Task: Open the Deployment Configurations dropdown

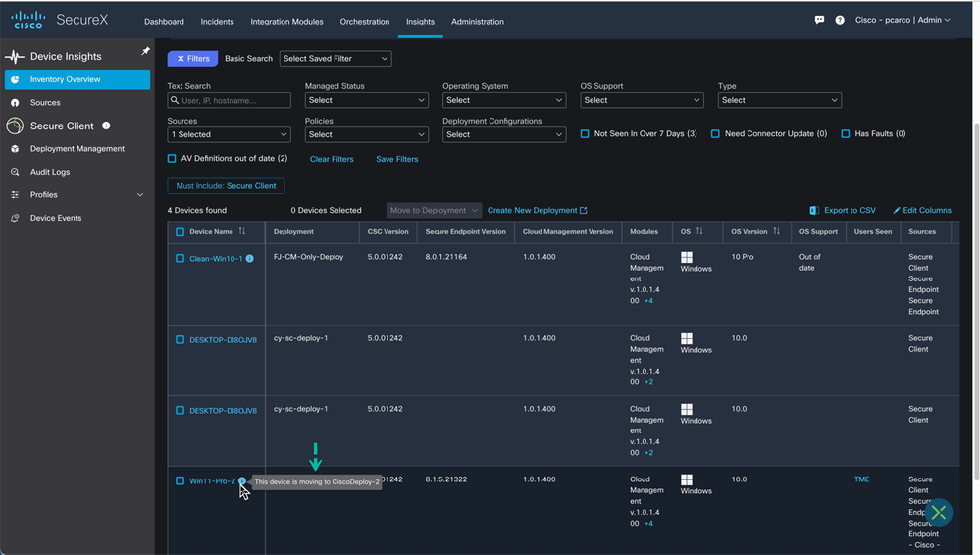Action: pos(504,134)
